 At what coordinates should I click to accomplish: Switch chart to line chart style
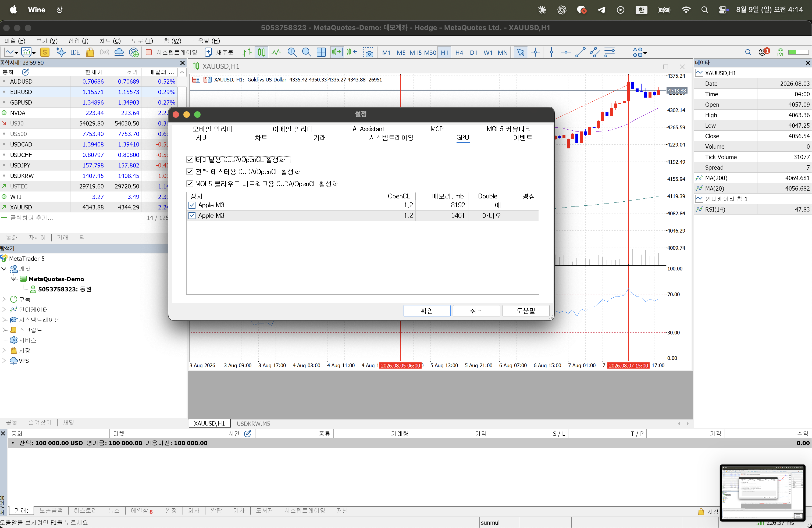pyautogui.click(x=276, y=52)
